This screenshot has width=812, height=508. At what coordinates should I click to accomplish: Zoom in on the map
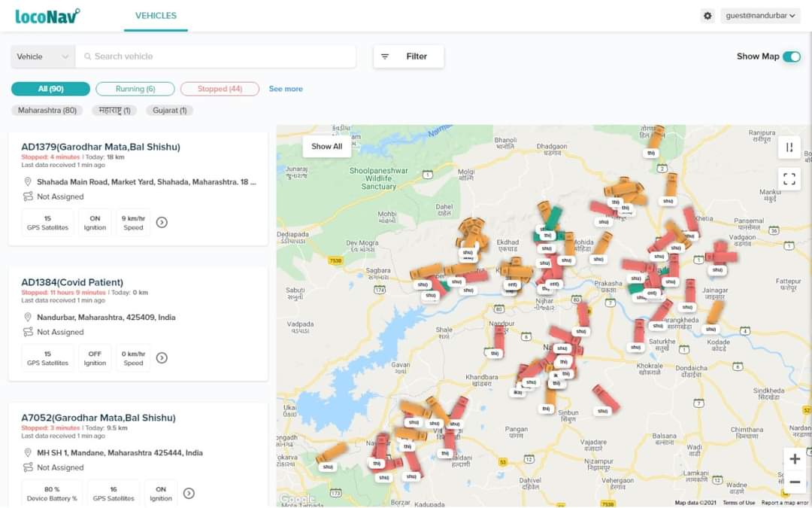tap(794, 458)
